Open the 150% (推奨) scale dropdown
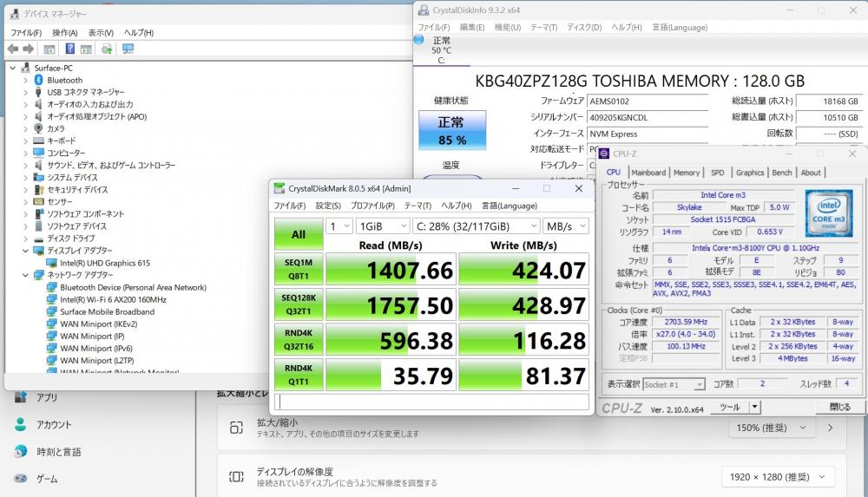The height and width of the screenshot is (497, 868). [x=771, y=428]
